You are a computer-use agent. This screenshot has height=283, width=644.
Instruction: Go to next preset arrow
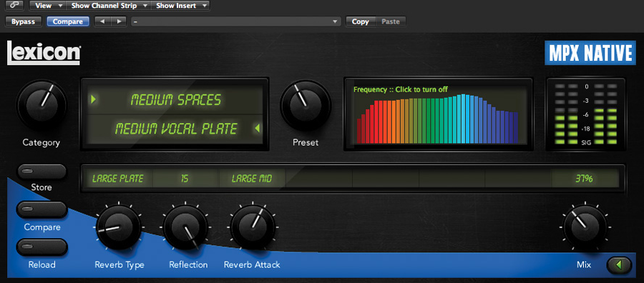point(119,21)
